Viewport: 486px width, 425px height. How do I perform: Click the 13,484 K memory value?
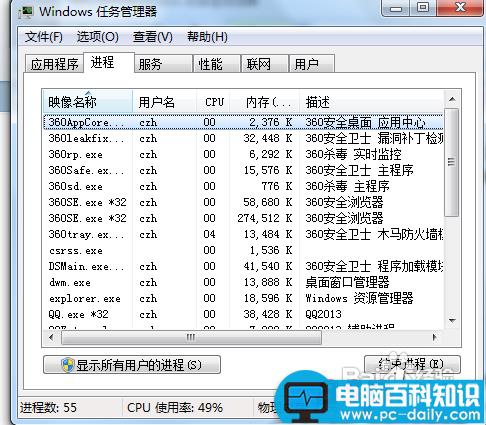[268, 234]
